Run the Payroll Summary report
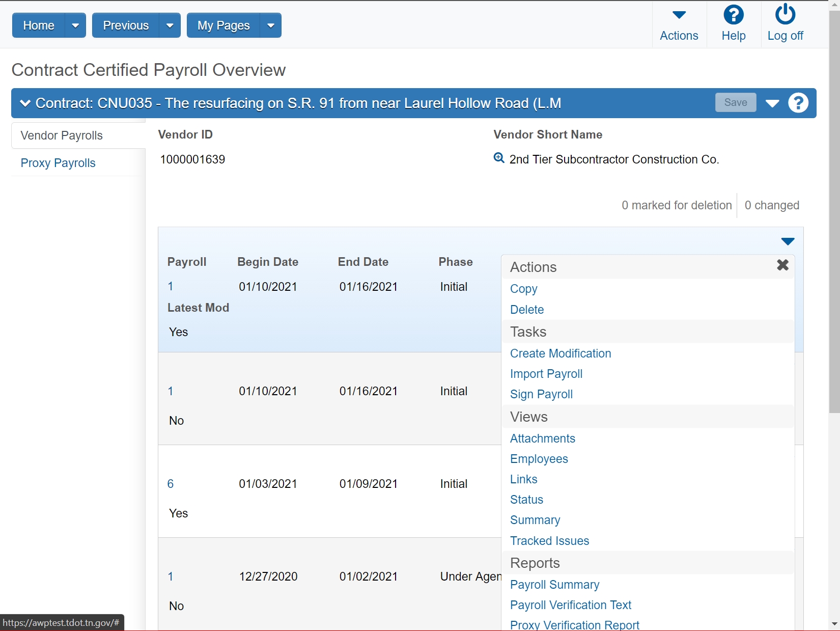Image resolution: width=840 pixels, height=631 pixels. coord(555,585)
